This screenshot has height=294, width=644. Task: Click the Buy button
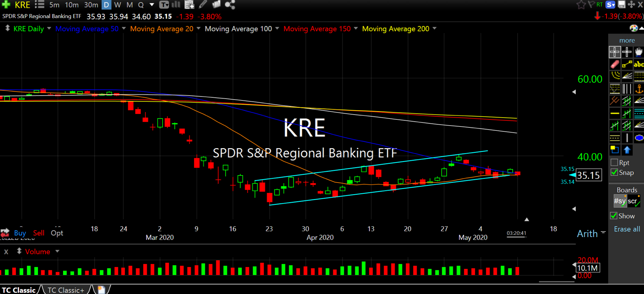tap(20, 233)
